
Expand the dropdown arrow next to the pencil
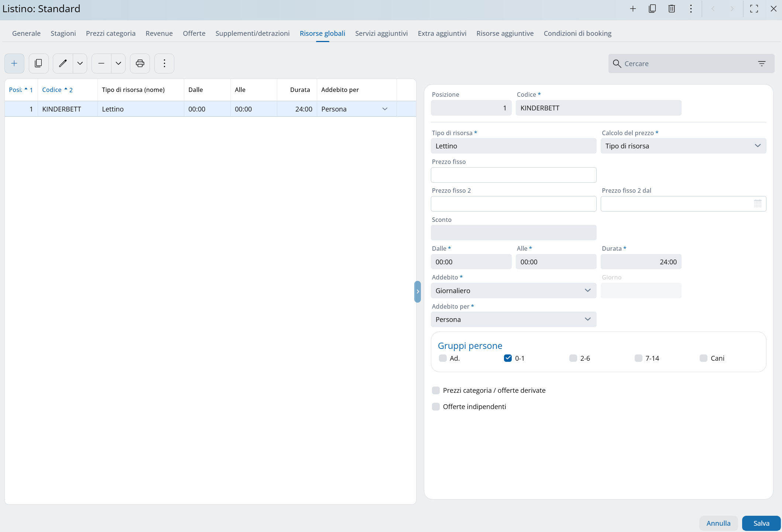pyautogui.click(x=80, y=64)
